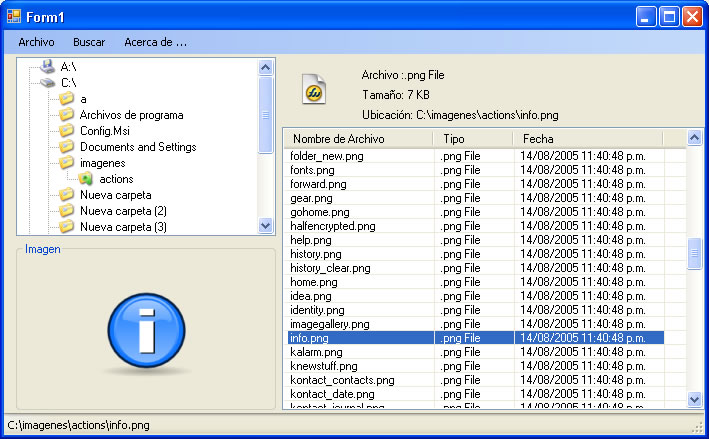Open the Buscar menu
Image resolution: width=709 pixels, height=439 pixels.
[89, 42]
